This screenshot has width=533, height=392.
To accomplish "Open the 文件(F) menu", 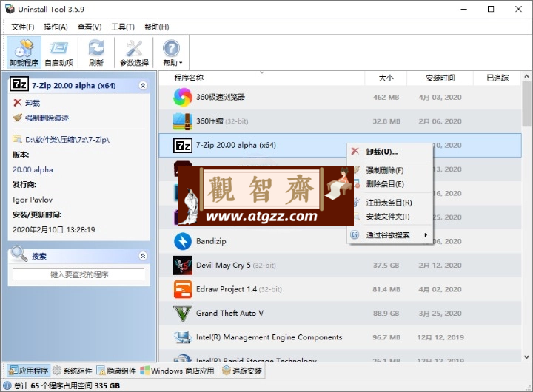I will point(22,27).
